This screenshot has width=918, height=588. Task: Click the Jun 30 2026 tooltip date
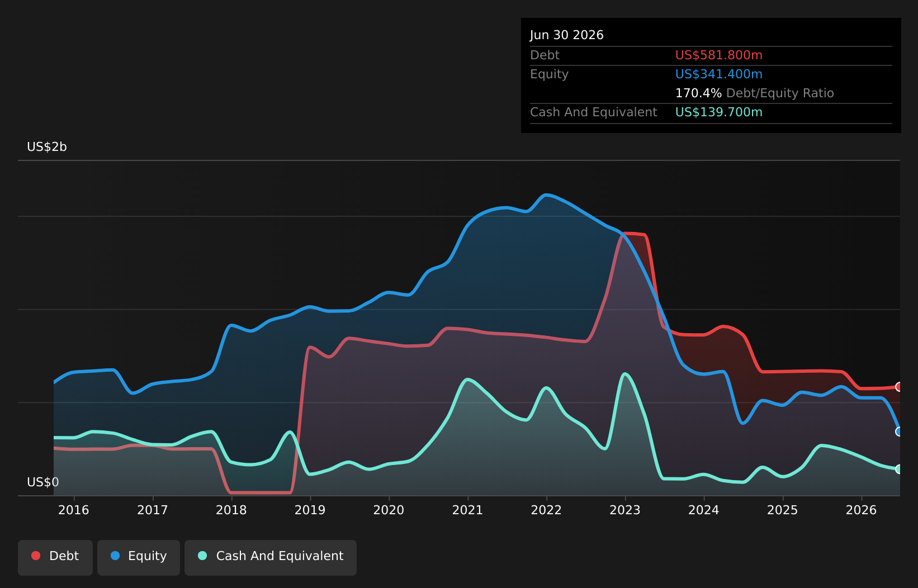point(567,35)
